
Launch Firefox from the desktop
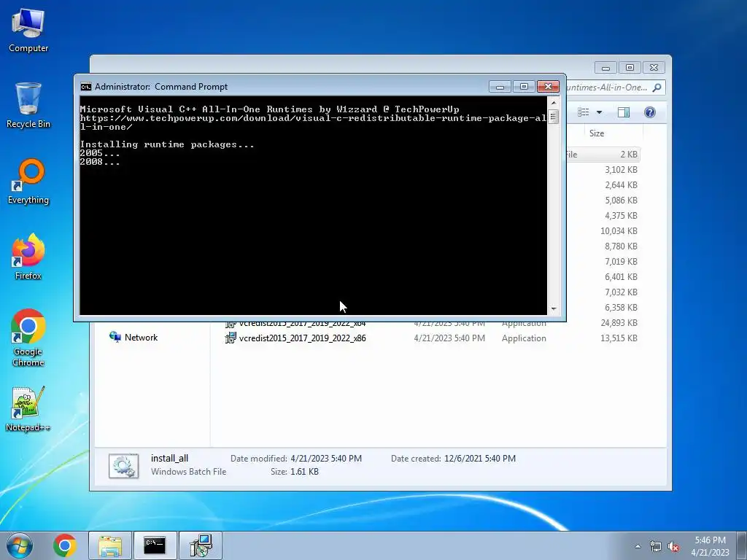(28, 257)
